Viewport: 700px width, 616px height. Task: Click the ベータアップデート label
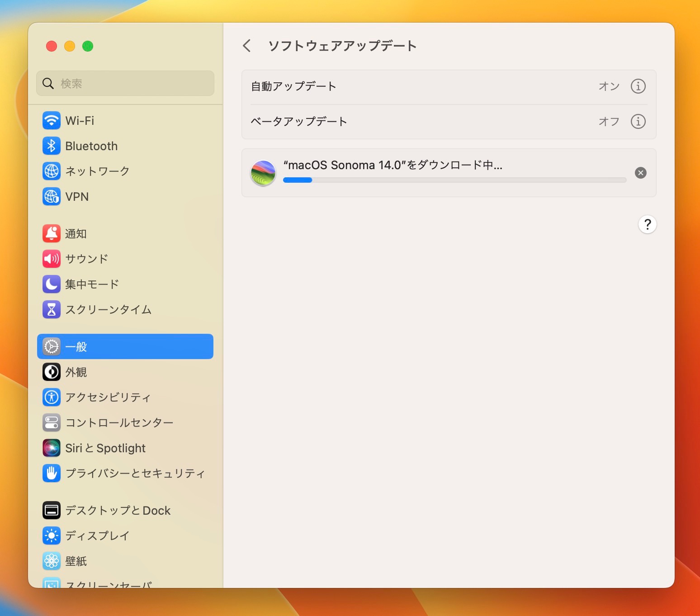click(299, 121)
